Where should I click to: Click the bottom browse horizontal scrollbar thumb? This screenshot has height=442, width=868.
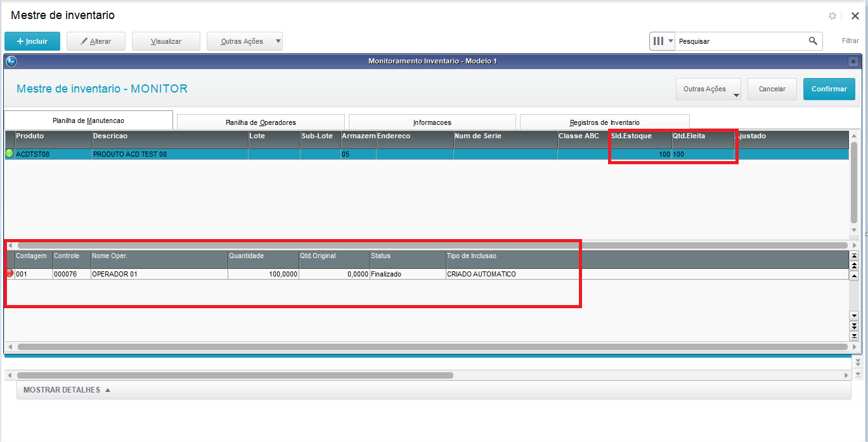click(235, 375)
